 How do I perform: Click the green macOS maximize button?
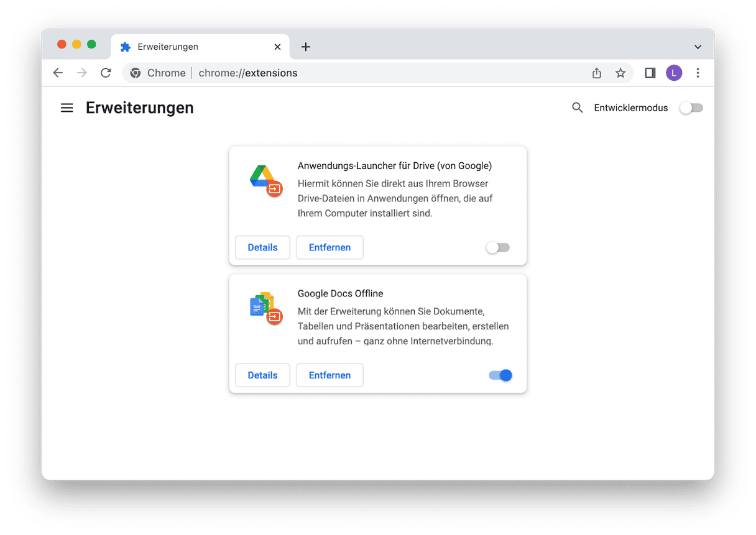pyautogui.click(x=91, y=44)
